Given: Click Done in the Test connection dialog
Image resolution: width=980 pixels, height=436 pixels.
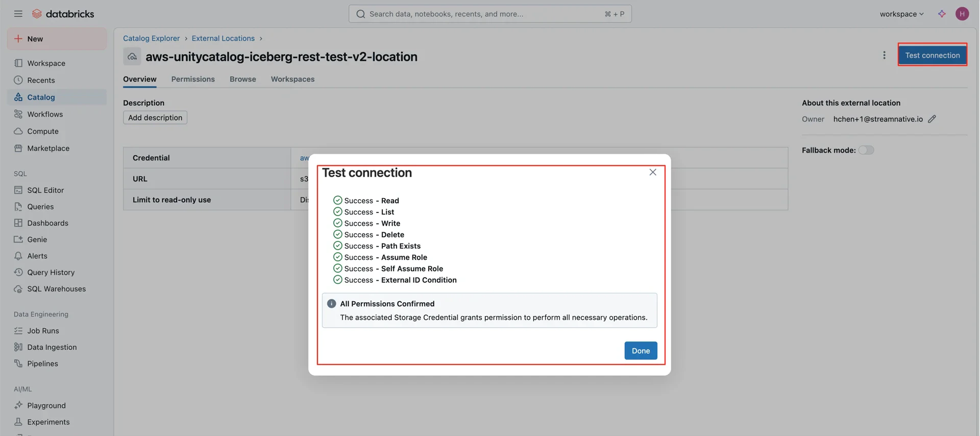Looking at the screenshot, I should (x=641, y=351).
